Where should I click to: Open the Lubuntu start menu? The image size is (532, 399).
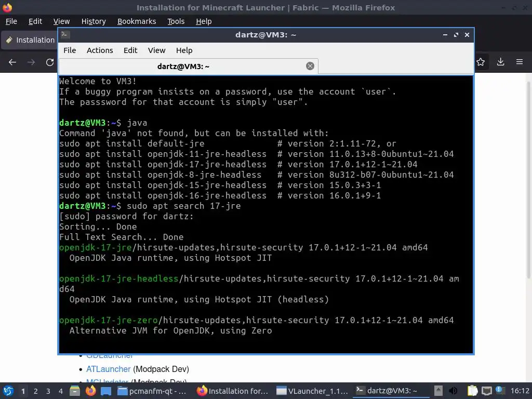(x=8, y=391)
